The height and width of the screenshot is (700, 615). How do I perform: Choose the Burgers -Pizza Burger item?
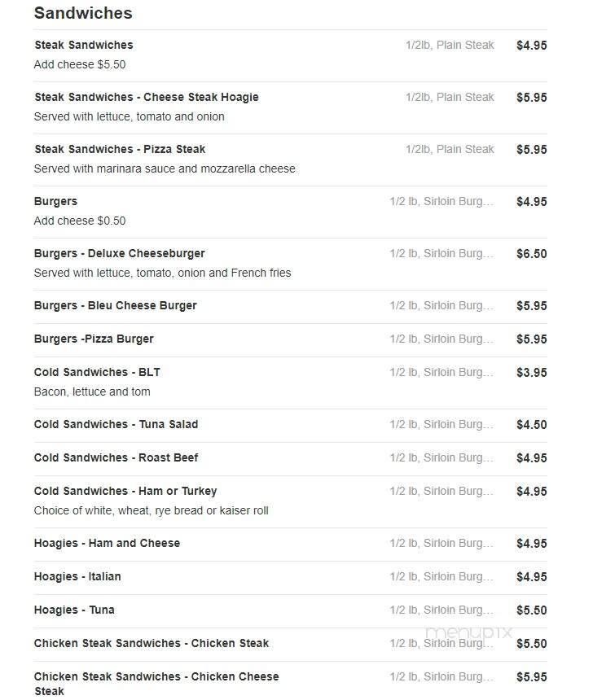tap(94, 339)
